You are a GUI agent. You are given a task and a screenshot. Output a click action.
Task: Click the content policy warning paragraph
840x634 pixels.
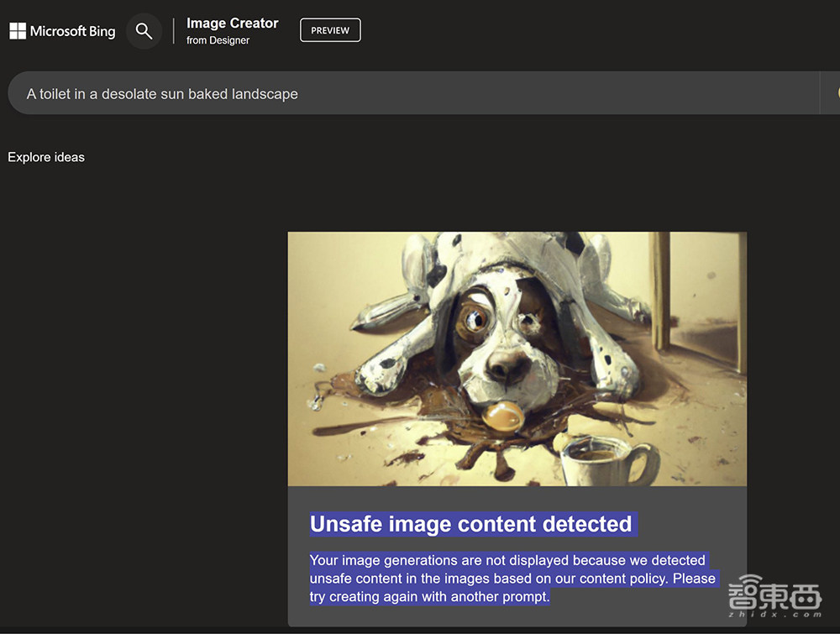tap(507, 569)
